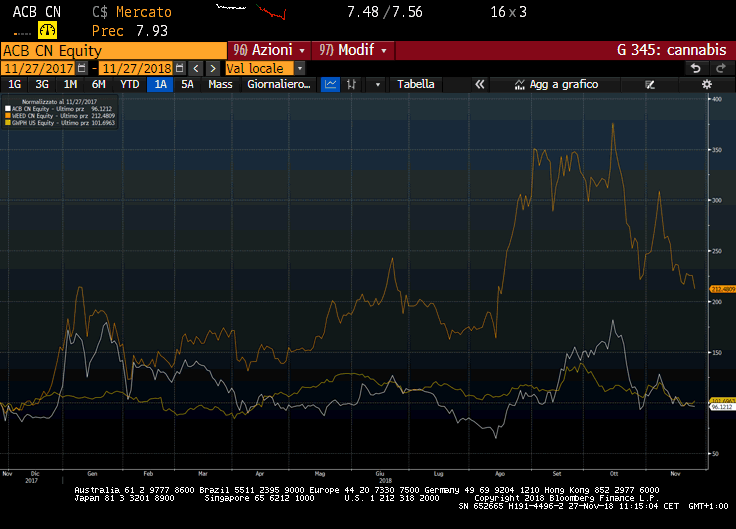Open the end date calendar picker
The image size is (736, 529).
tap(179, 69)
